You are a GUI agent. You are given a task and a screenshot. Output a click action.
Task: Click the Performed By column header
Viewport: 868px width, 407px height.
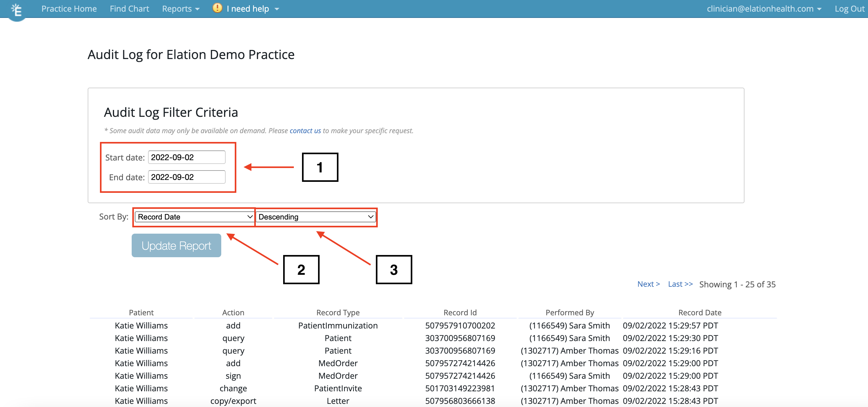(x=570, y=312)
